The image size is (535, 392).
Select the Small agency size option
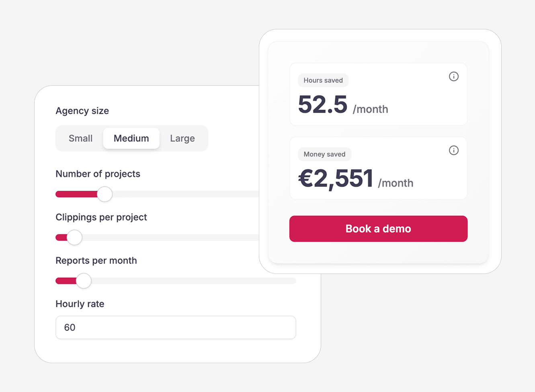[80, 138]
